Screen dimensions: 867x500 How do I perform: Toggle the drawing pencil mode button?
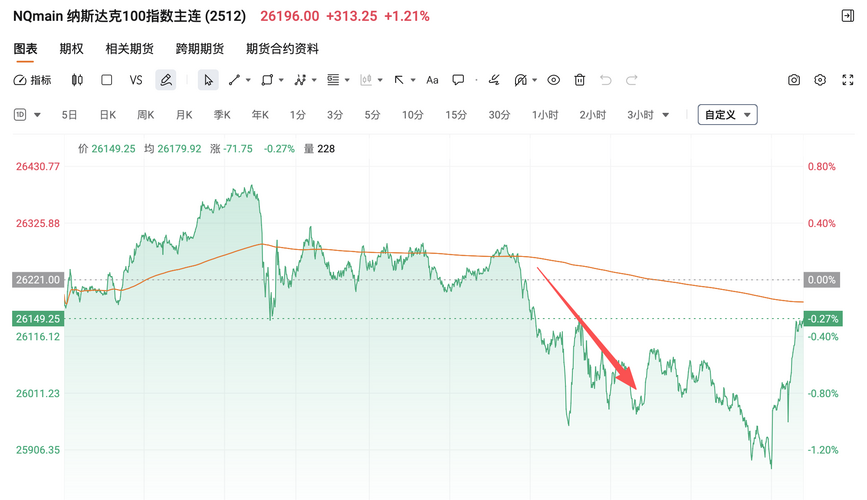(166, 80)
